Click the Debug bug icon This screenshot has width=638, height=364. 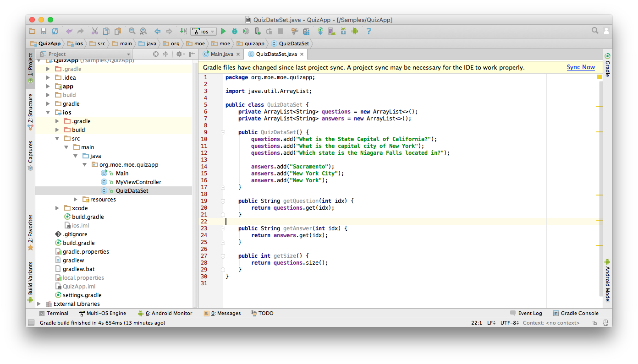click(235, 31)
